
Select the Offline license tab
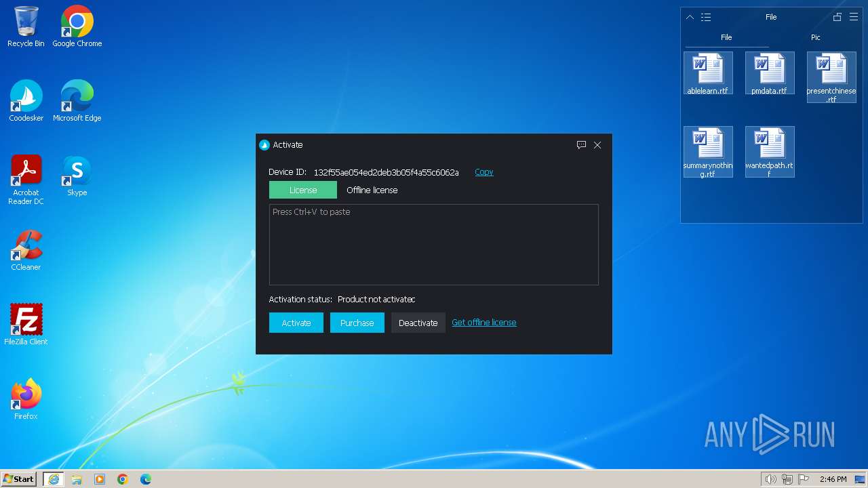[x=372, y=190]
